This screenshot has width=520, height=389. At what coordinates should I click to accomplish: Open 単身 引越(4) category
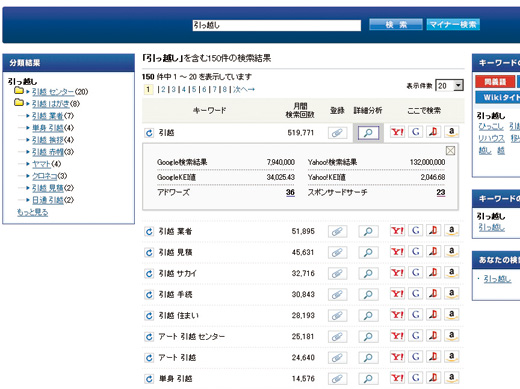click(48, 128)
